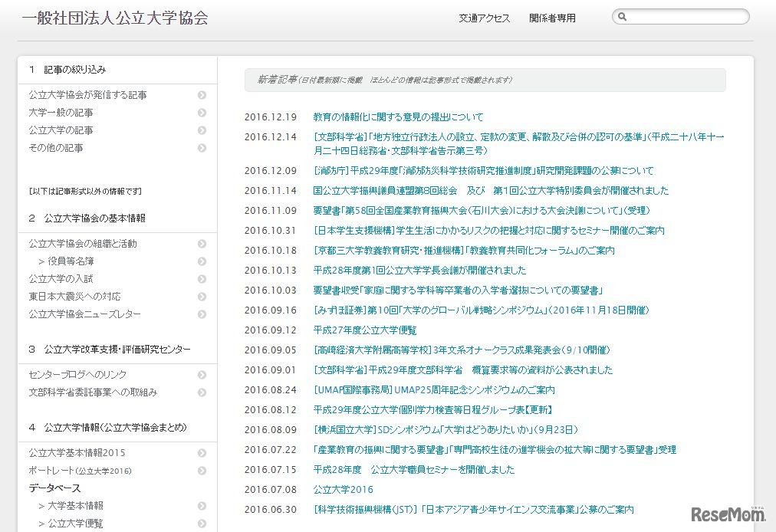Click arrow icon beside 公立大学の入試

click(x=202, y=279)
